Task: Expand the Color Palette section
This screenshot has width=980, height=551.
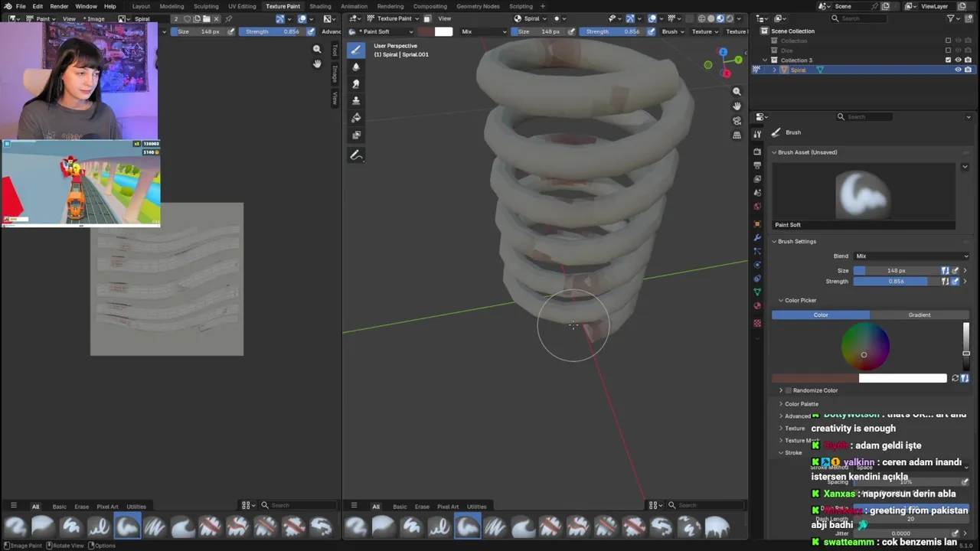Action: pos(781,403)
